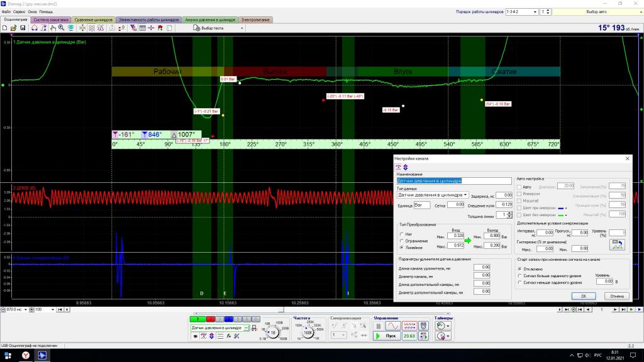Open the channel name dropdown in bottom panel
The image size is (644, 362).
[246, 328]
